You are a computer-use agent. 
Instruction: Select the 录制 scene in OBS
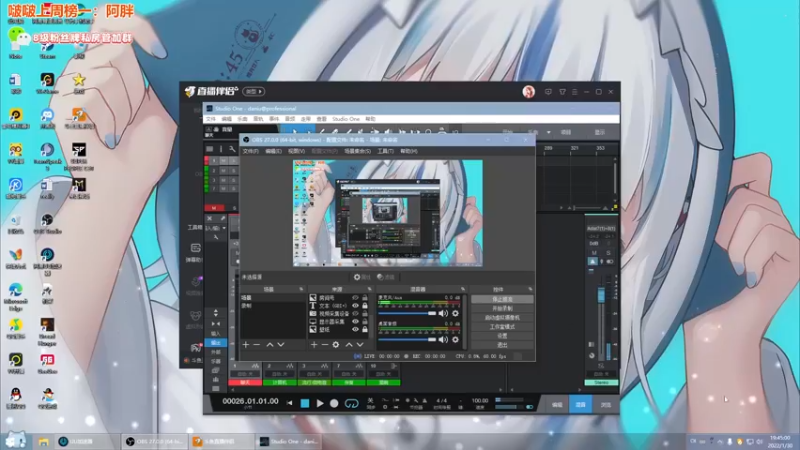tap(272, 306)
